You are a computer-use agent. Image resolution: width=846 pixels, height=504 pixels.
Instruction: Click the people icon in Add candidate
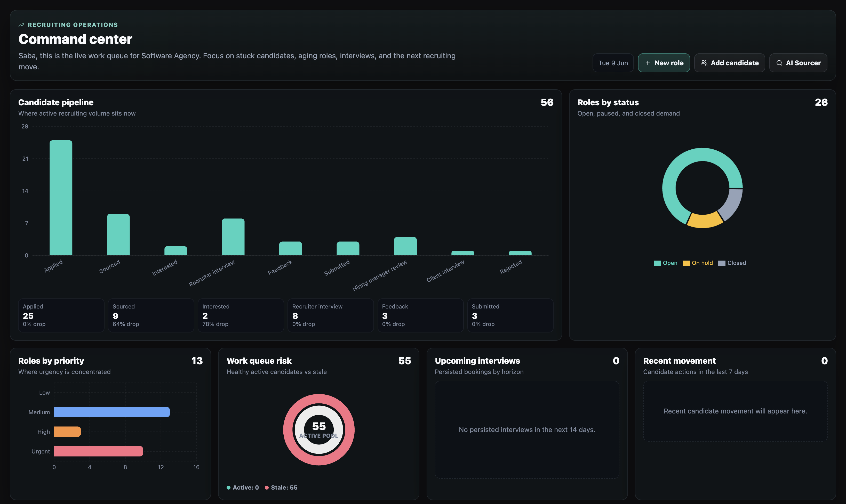704,63
